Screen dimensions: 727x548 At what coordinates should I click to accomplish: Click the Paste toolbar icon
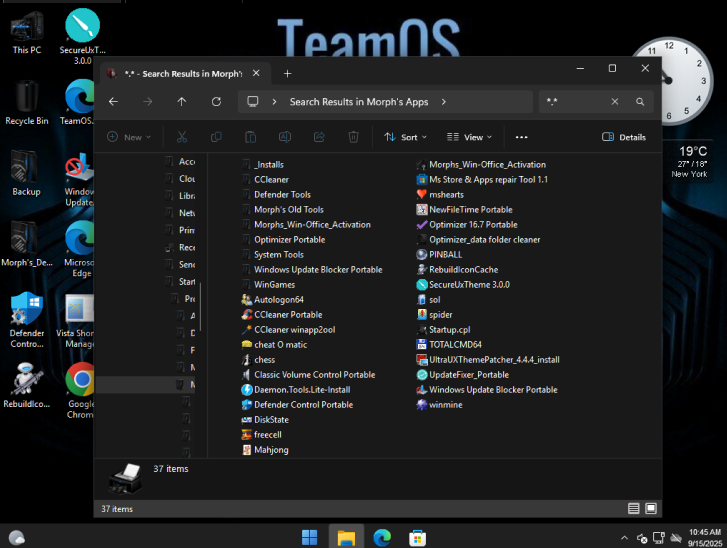(250, 137)
